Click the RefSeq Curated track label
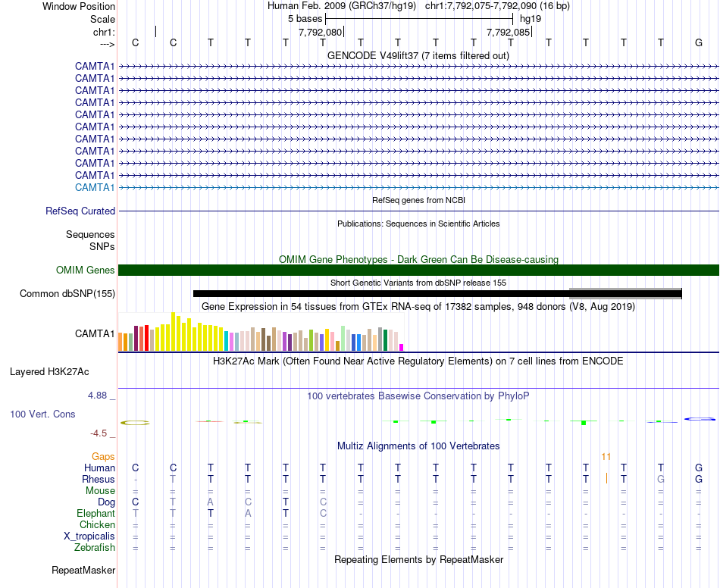 click(80, 211)
